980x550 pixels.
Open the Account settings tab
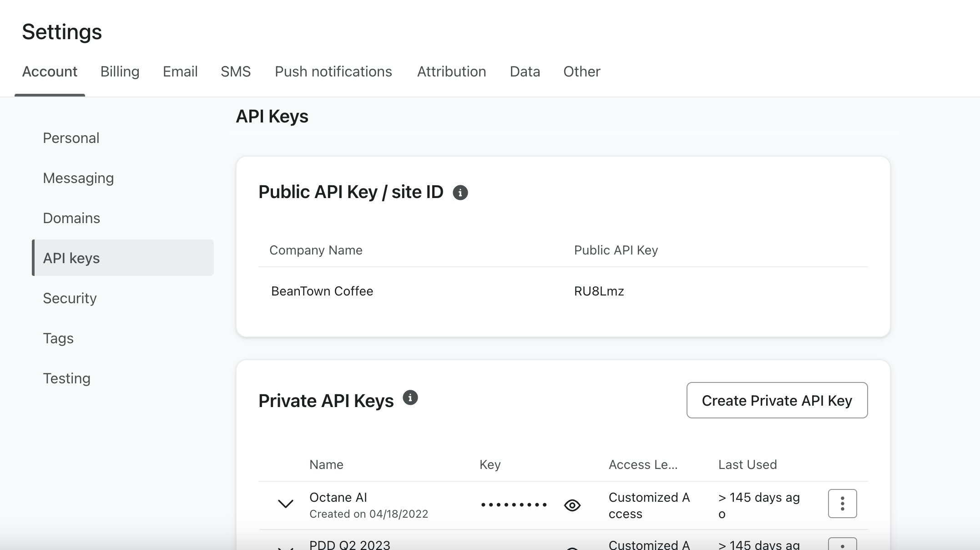pos(50,71)
